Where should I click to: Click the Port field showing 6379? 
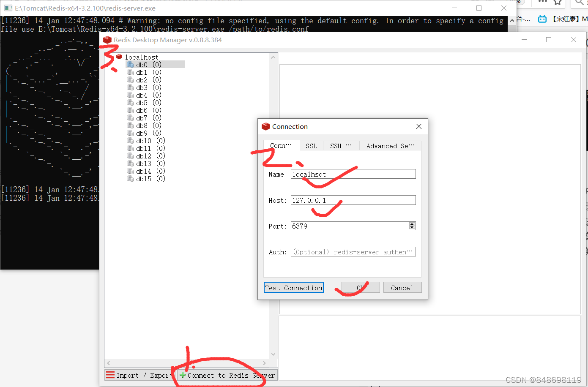pos(353,226)
